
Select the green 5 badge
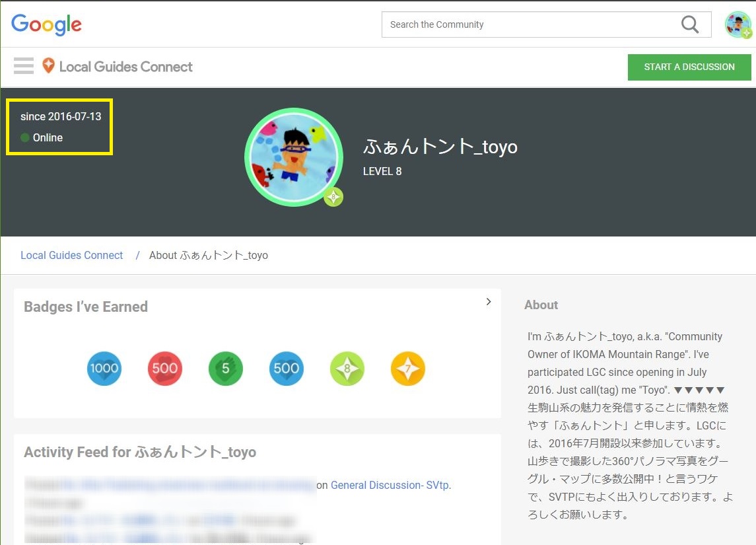226,369
